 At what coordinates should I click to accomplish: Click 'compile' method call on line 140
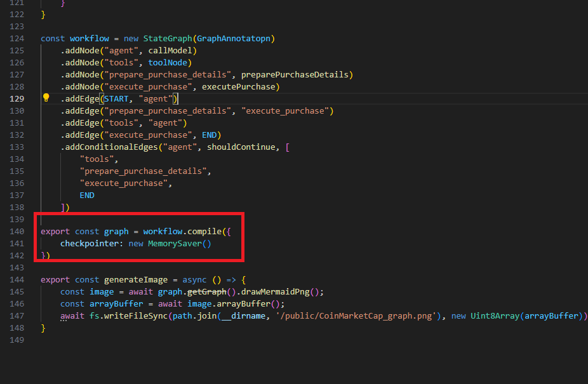tap(204, 232)
